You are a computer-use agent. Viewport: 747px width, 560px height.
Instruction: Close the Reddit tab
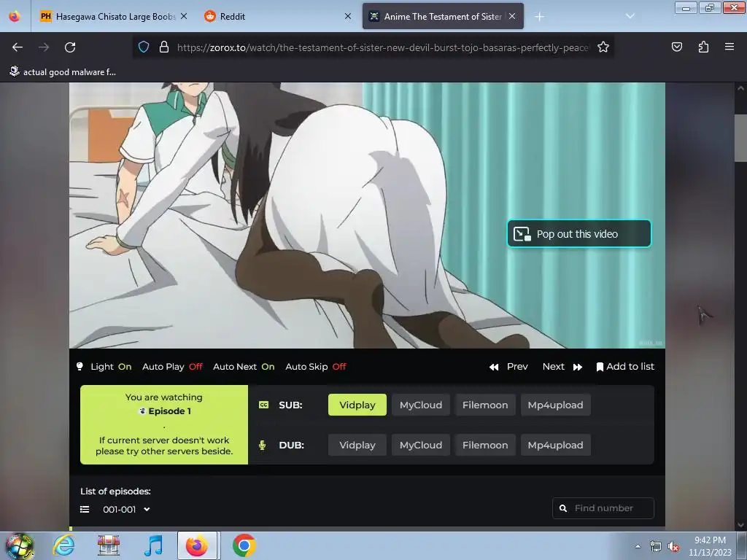tap(348, 16)
